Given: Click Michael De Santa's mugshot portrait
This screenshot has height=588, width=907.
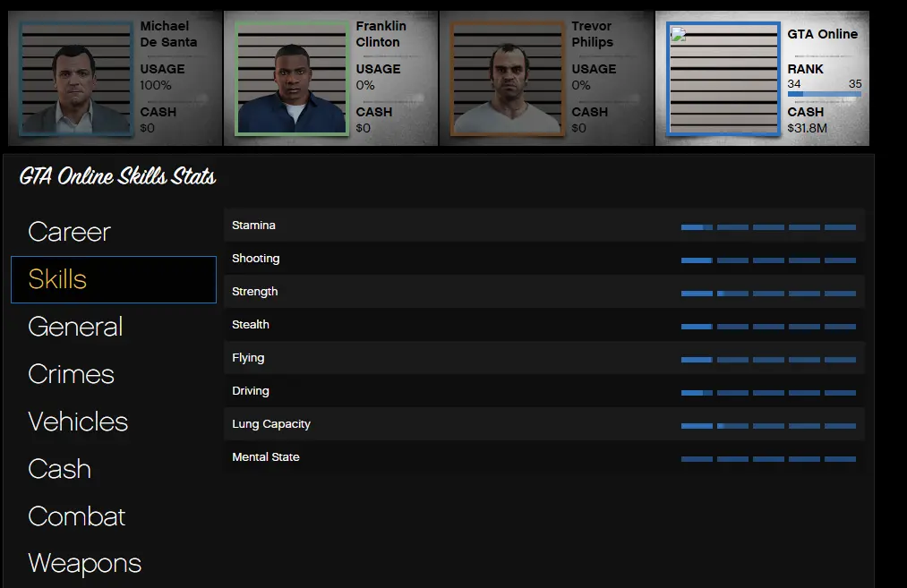Looking at the screenshot, I should pos(76,79).
